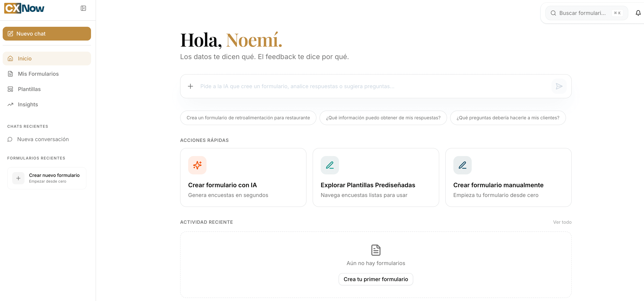
Task: Select the Crear formulario manualmente card
Action: click(508, 177)
